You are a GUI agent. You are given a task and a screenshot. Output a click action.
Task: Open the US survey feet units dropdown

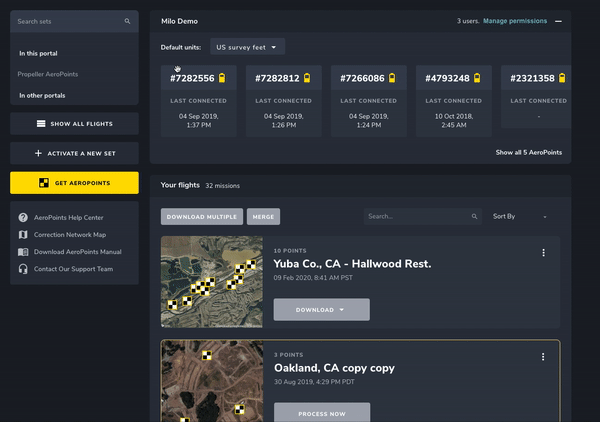click(x=247, y=47)
